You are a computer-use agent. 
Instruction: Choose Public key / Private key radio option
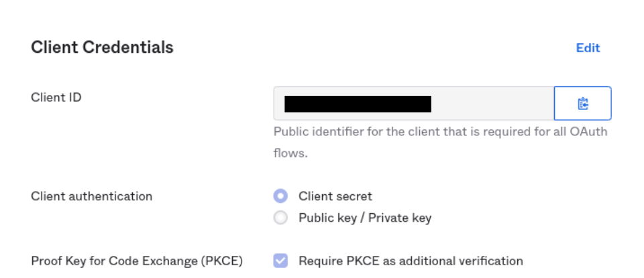pyautogui.click(x=280, y=218)
